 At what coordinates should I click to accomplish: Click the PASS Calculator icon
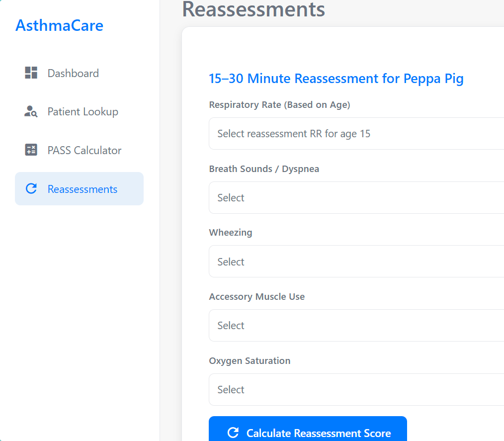coord(30,150)
